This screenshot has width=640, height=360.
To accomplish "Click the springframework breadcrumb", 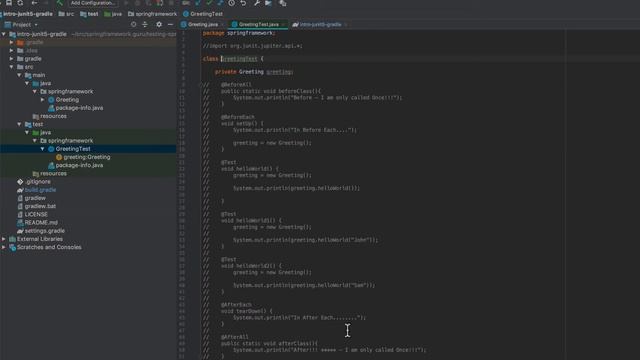I will (x=152, y=14).
